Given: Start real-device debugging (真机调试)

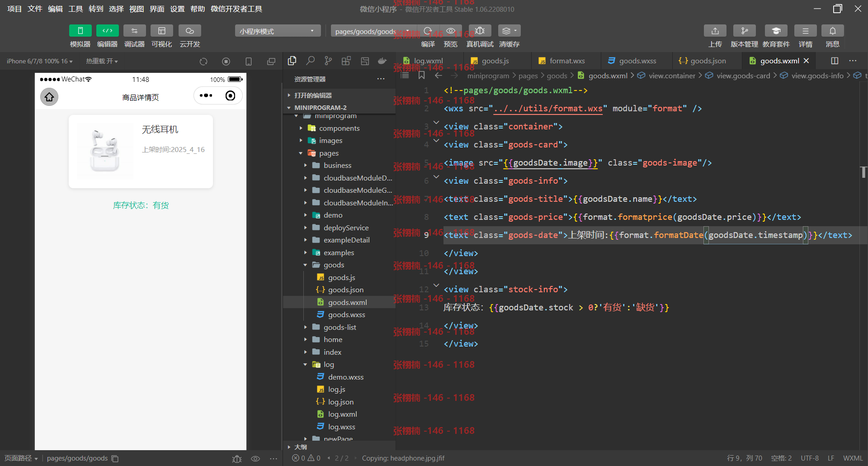Looking at the screenshot, I should coord(480,31).
